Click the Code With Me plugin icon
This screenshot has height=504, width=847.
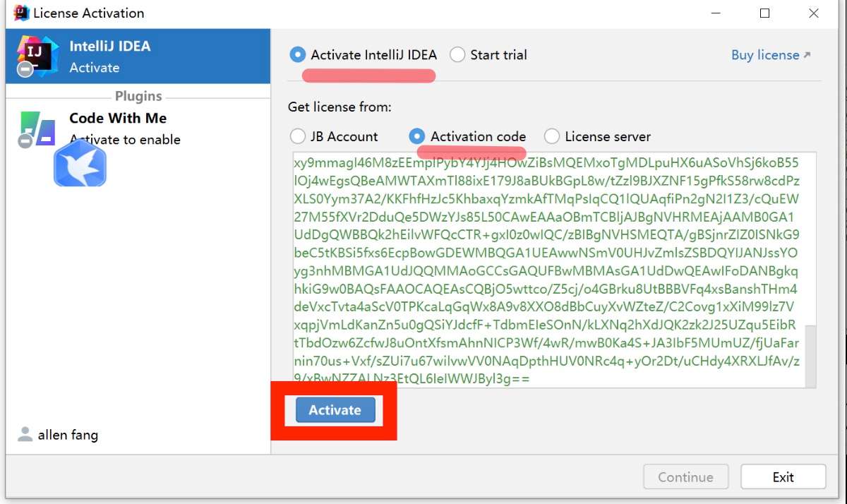coord(37,128)
